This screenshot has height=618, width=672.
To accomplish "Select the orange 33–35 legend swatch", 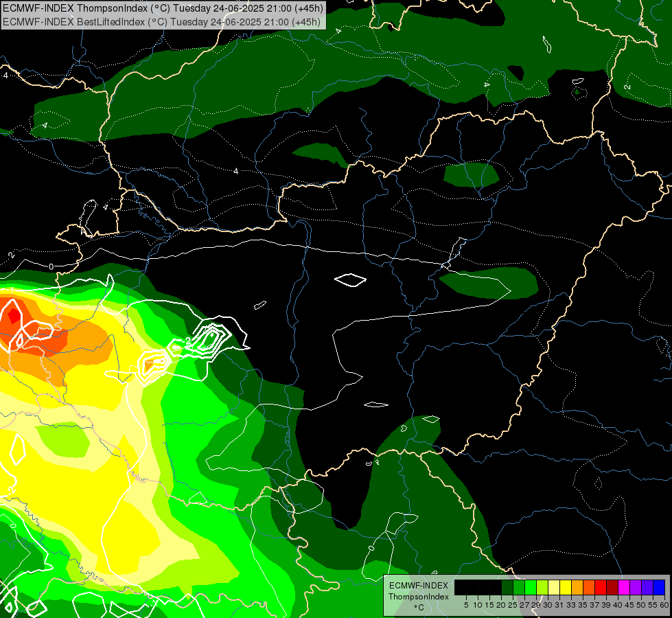I will tap(577, 587).
